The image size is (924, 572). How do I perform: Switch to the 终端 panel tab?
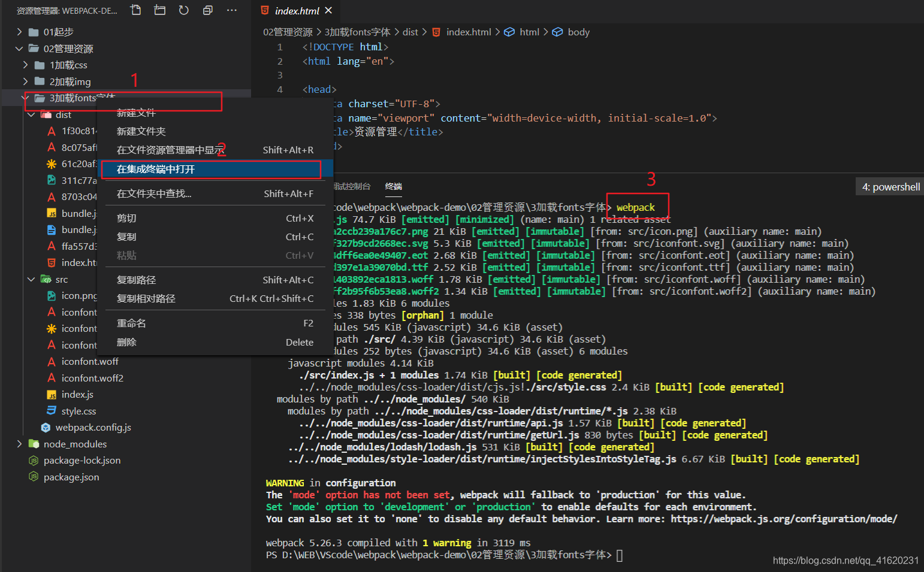click(x=394, y=186)
